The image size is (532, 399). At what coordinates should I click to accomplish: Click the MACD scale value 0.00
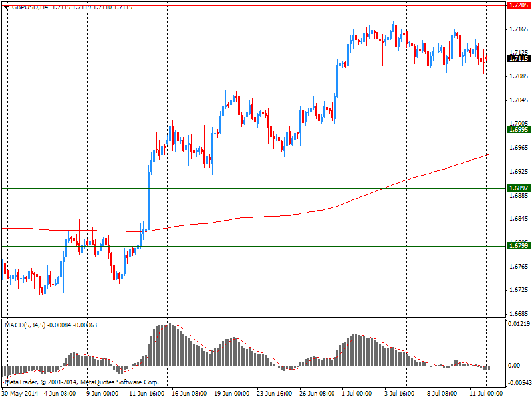click(514, 365)
